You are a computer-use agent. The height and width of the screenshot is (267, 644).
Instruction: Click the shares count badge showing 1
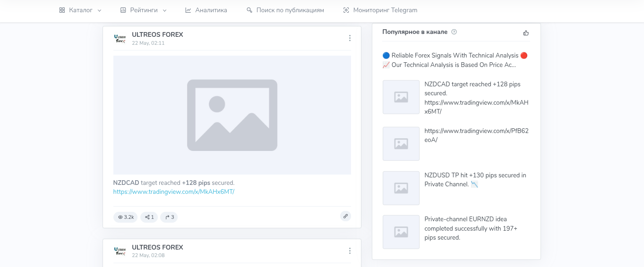point(149,217)
